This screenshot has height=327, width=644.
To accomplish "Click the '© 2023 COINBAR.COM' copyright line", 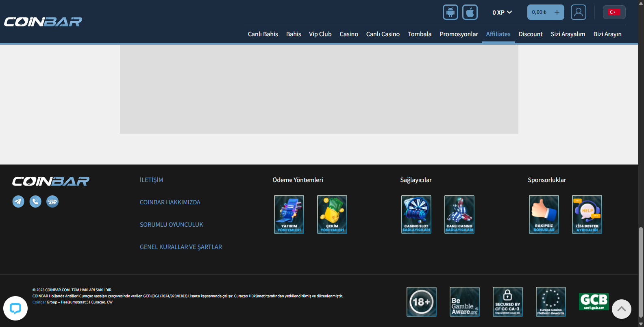I will coord(72,290).
